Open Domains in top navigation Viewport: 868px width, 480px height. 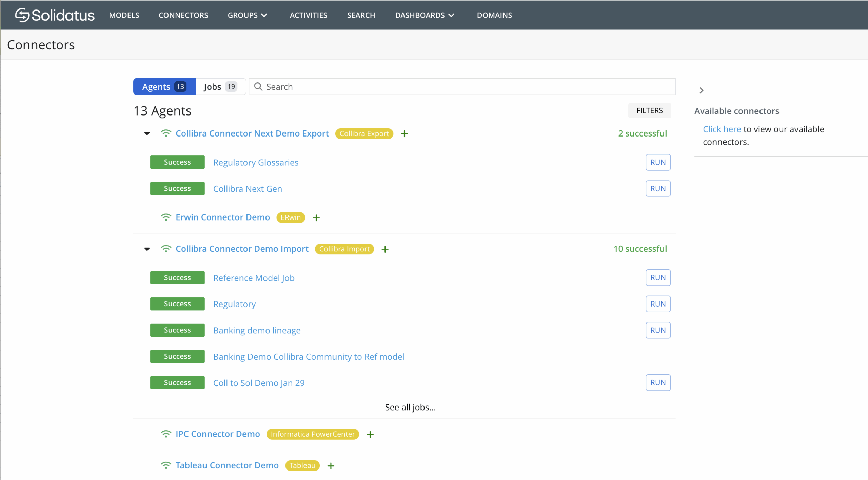click(494, 15)
